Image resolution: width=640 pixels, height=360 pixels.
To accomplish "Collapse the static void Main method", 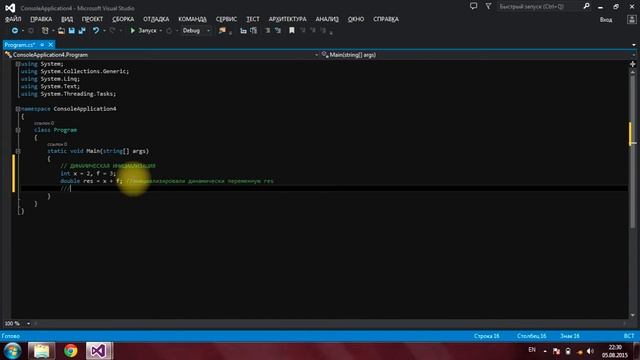I will point(18,151).
